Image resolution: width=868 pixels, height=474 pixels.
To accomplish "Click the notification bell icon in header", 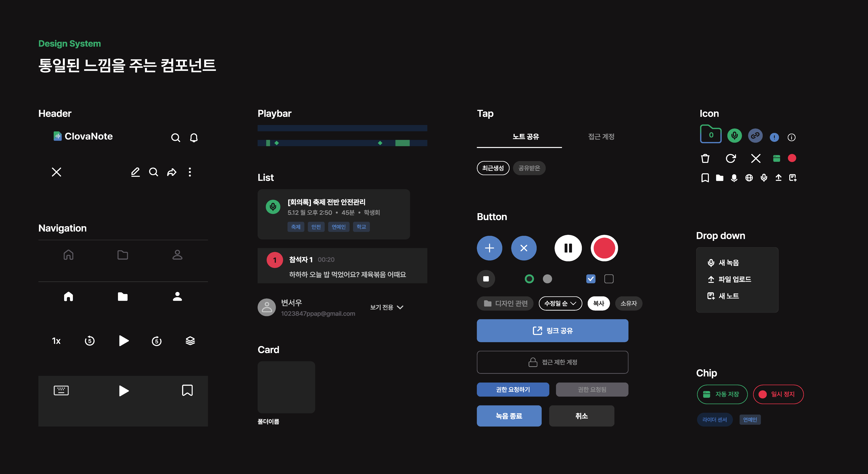I will pos(194,138).
